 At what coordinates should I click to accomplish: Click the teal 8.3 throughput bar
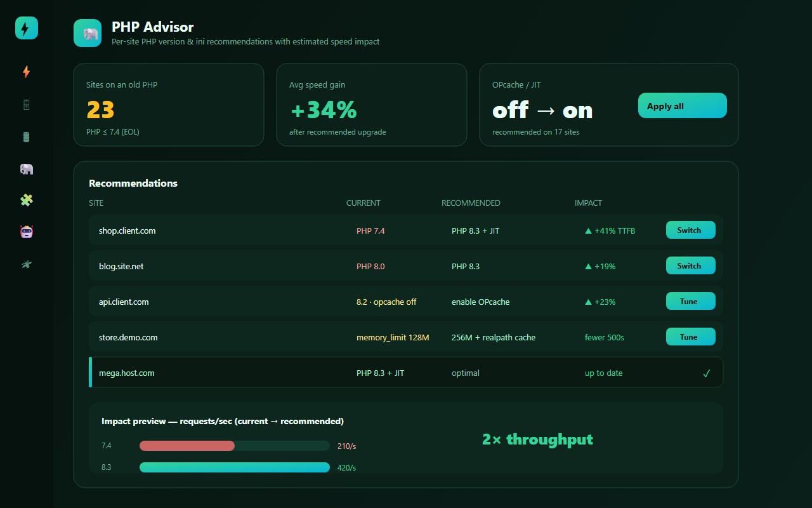pyautogui.click(x=235, y=467)
